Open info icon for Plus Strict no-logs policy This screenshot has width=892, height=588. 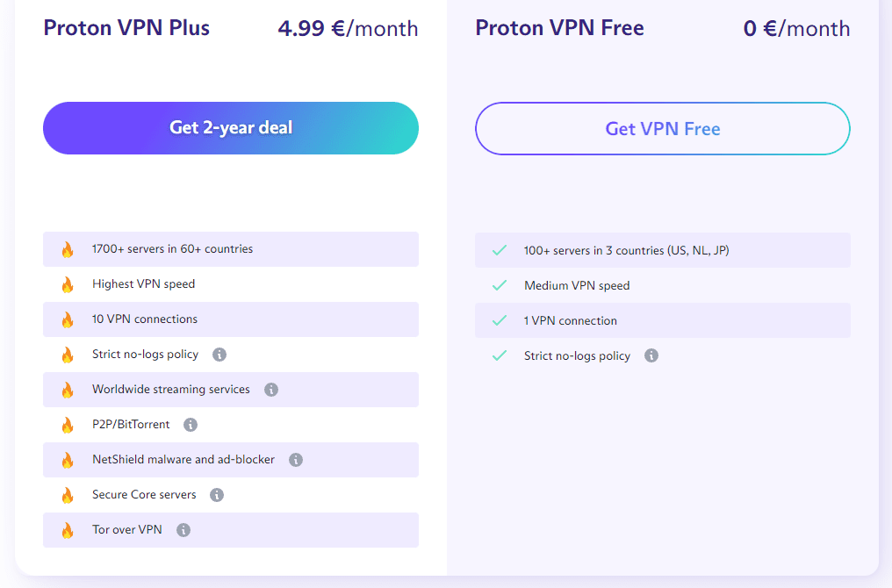[219, 355]
